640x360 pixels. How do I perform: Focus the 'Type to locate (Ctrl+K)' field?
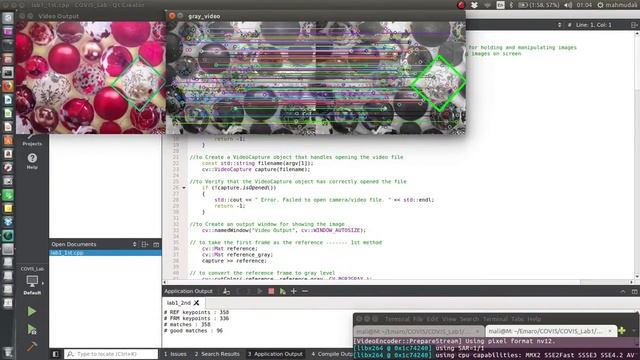[111, 354]
